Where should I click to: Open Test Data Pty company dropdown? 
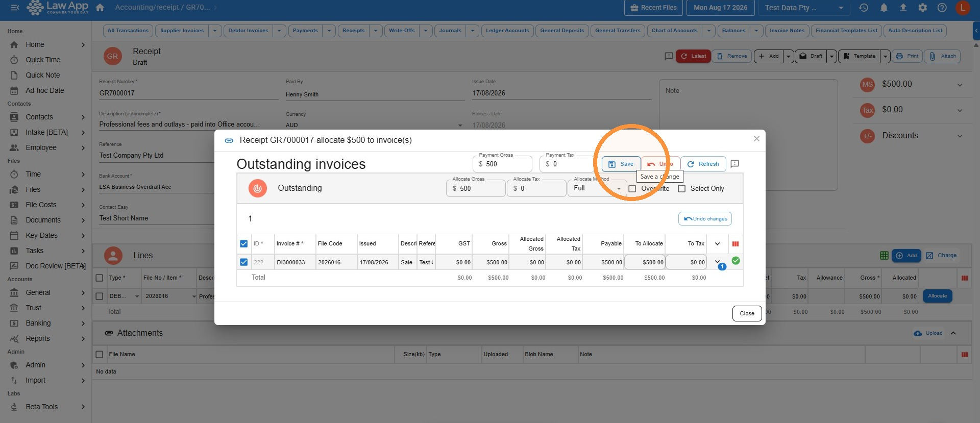point(804,8)
